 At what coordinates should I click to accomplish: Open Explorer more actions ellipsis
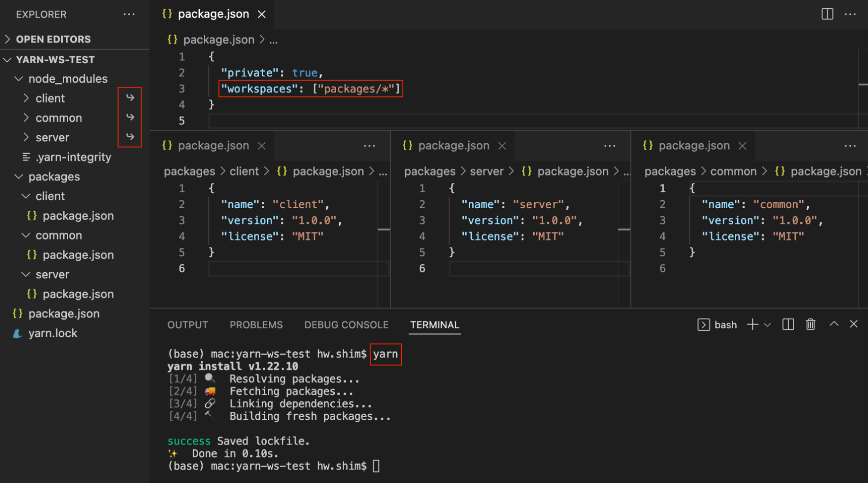[129, 14]
